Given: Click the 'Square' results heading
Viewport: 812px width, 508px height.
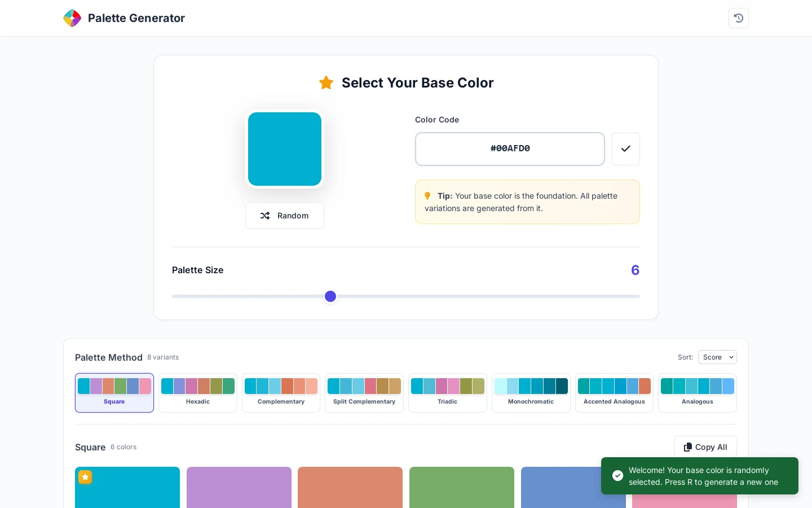Looking at the screenshot, I should click(90, 447).
